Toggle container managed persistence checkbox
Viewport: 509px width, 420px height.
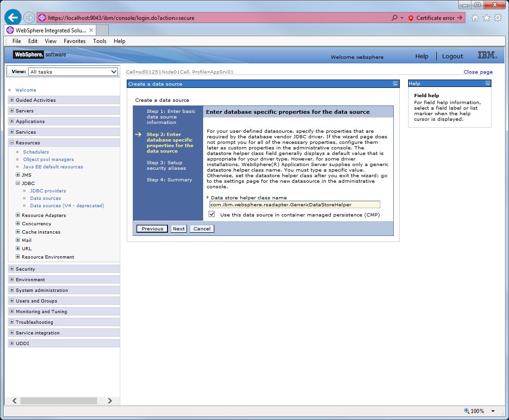click(x=211, y=214)
